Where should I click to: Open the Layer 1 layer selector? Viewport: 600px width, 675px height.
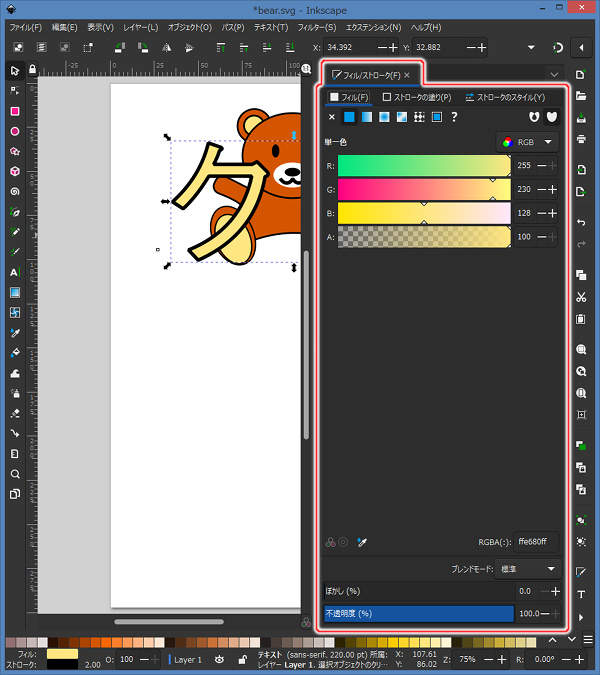click(187, 660)
